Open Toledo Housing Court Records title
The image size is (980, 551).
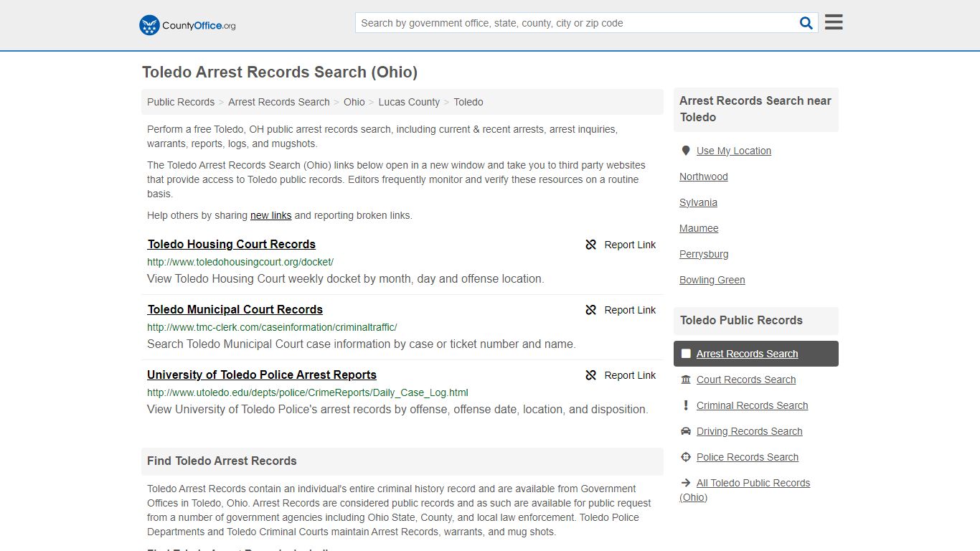[232, 244]
